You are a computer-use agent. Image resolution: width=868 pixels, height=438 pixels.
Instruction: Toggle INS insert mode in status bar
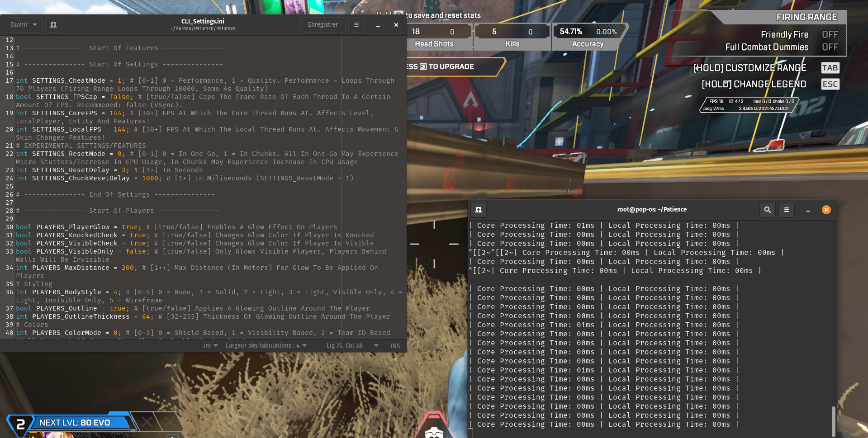click(x=395, y=346)
